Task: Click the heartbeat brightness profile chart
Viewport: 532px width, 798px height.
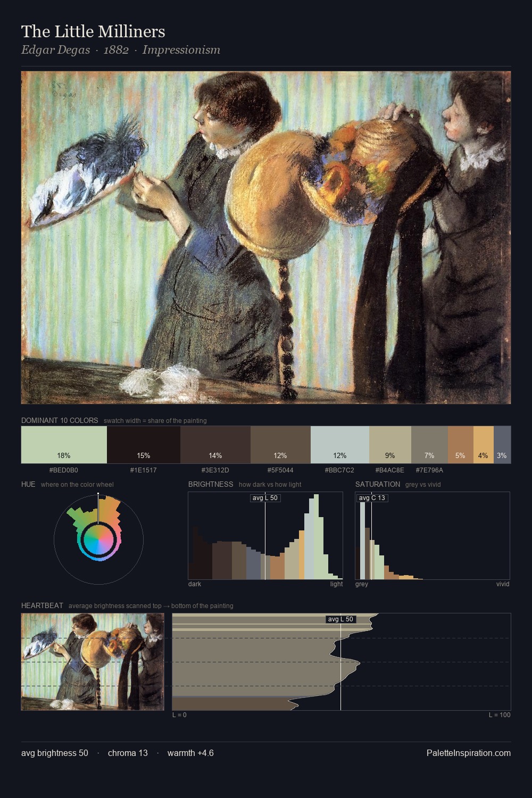Action: pos(342,662)
